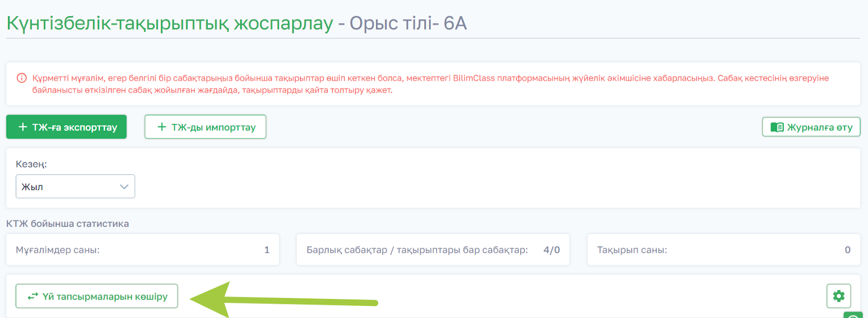Open journal via Журналға өту button
The height and width of the screenshot is (318, 868).
(x=811, y=127)
